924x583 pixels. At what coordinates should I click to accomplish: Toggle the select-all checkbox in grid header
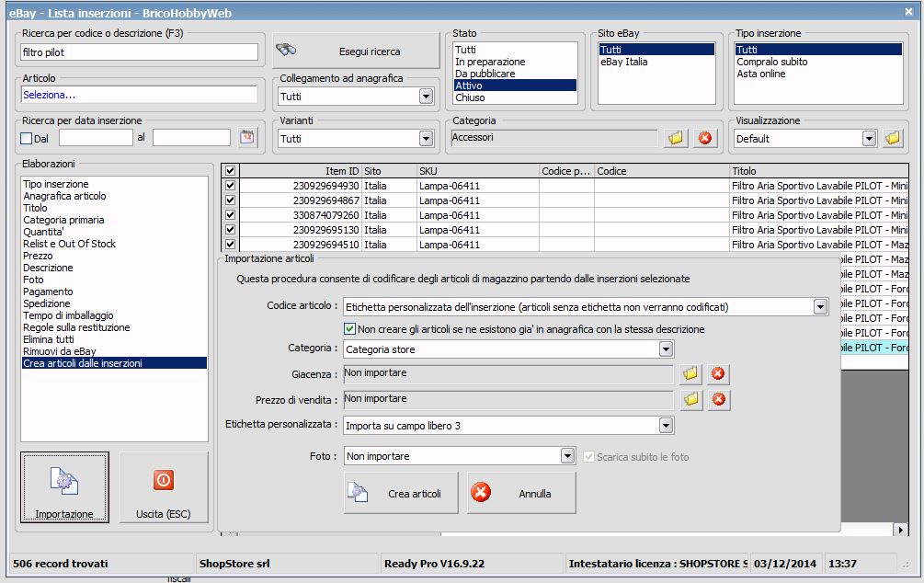point(230,171)
